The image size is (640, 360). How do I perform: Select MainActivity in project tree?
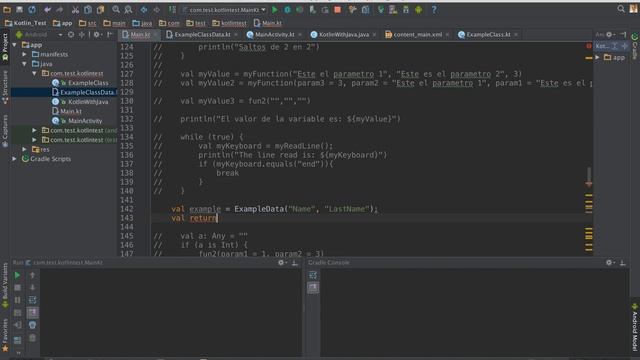pos(78,121)
